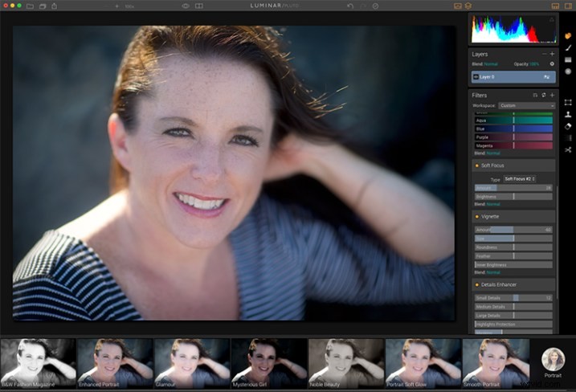
Task: Click the layer Opacity 100% value
Action: pyautogui.click(x=533, y=64)
